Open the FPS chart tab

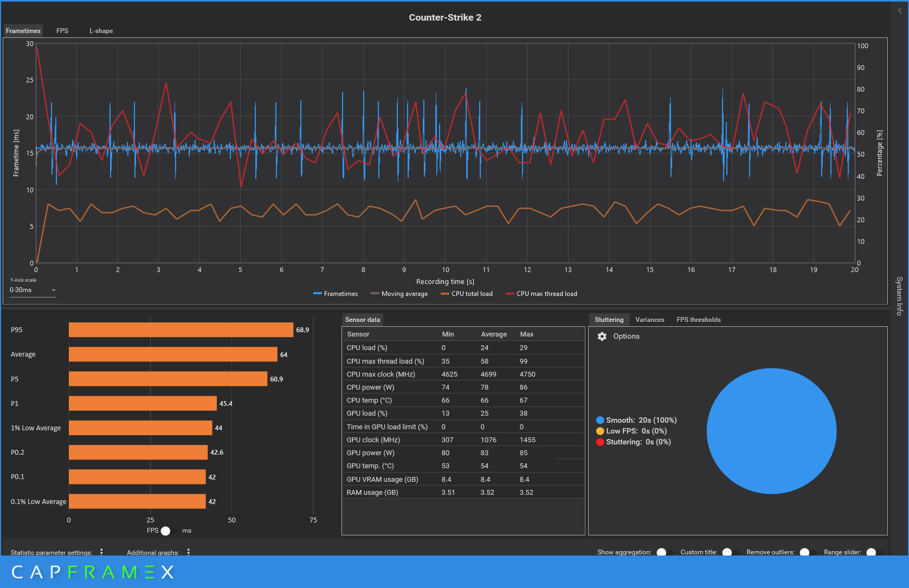(x=62, y=31)
